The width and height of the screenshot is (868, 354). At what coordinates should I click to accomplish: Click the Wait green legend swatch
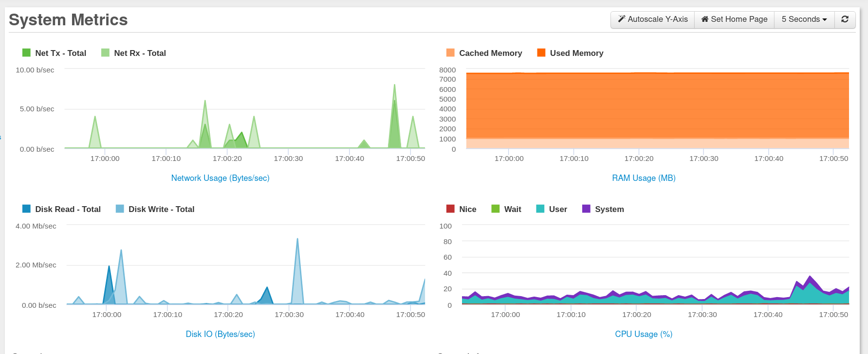[496, 209]
